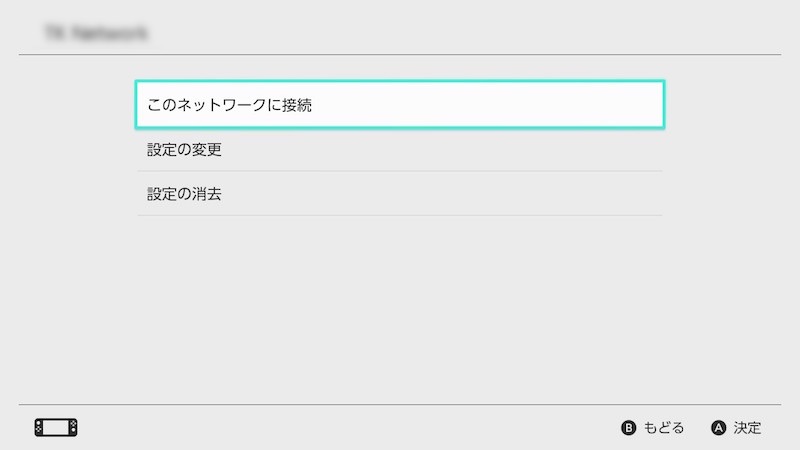Tap the handheld mode icon in footer
Viewport: 800px width, 450px height.
pos(56,428)
